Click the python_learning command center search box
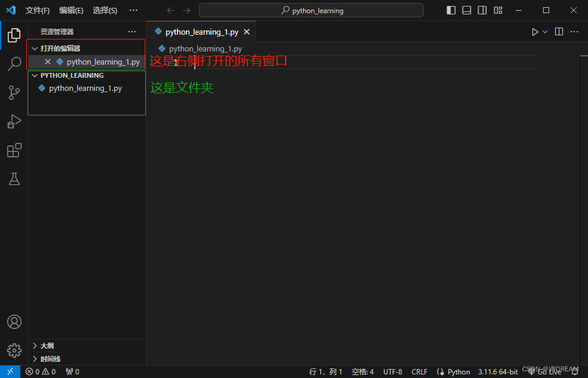 click(311, 10)
